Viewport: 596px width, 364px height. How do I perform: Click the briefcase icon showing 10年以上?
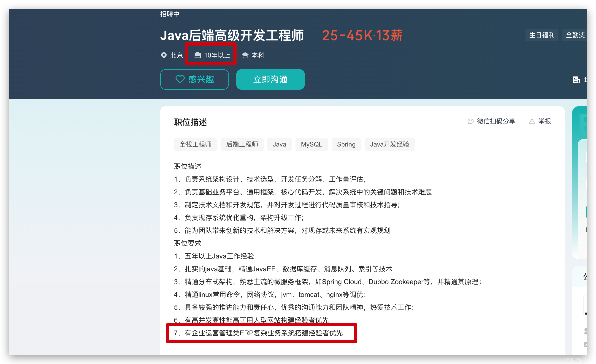click(x=198, y=55)
